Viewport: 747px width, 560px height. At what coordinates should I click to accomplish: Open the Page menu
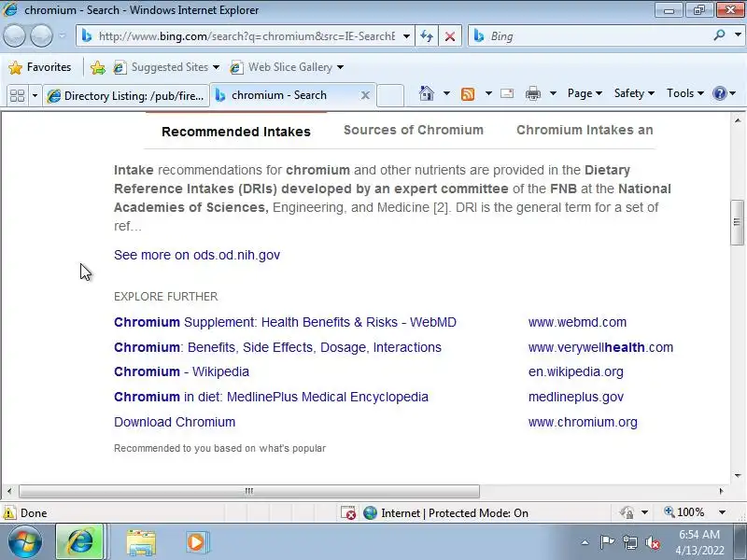[585, 93]
